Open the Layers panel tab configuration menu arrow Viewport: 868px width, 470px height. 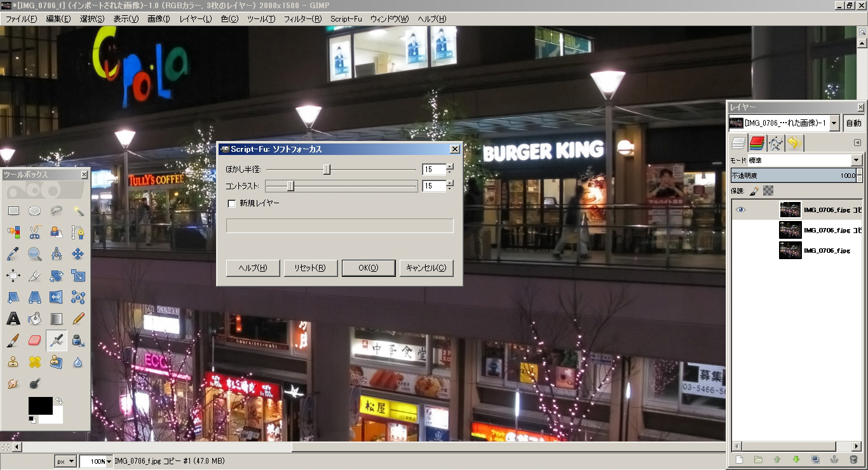(x=857, y=143)
